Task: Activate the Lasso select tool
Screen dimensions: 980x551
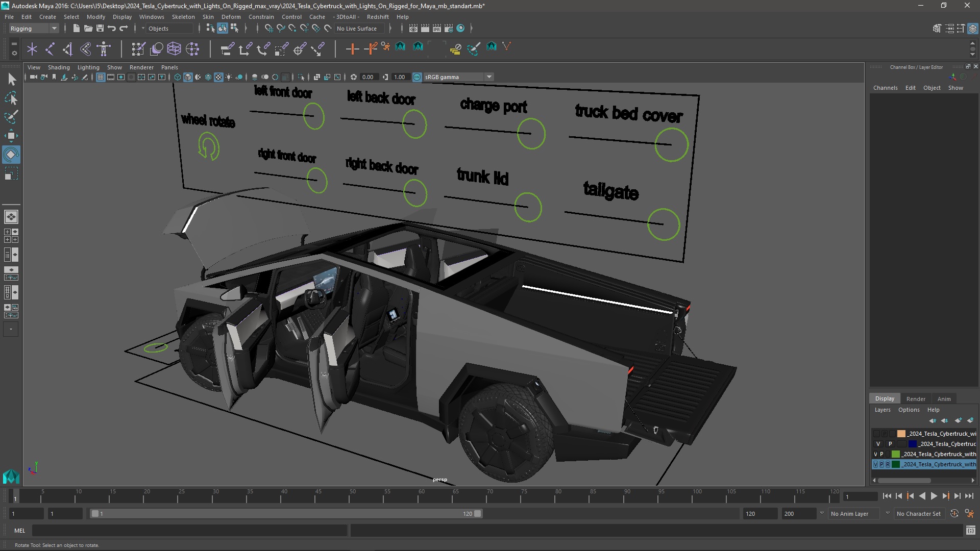Action: click(x=11, y=97)
